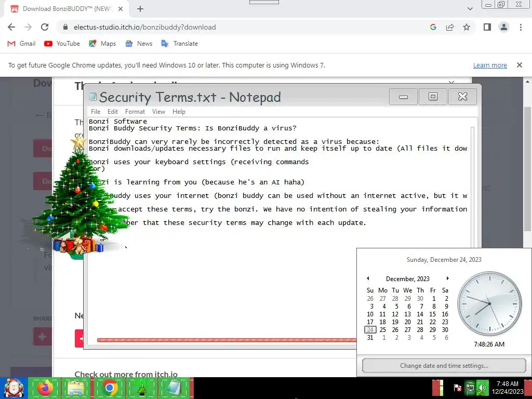Click Notepad's vertical scrollbar
Screen dimensions: 532x399
pos(472,187)
